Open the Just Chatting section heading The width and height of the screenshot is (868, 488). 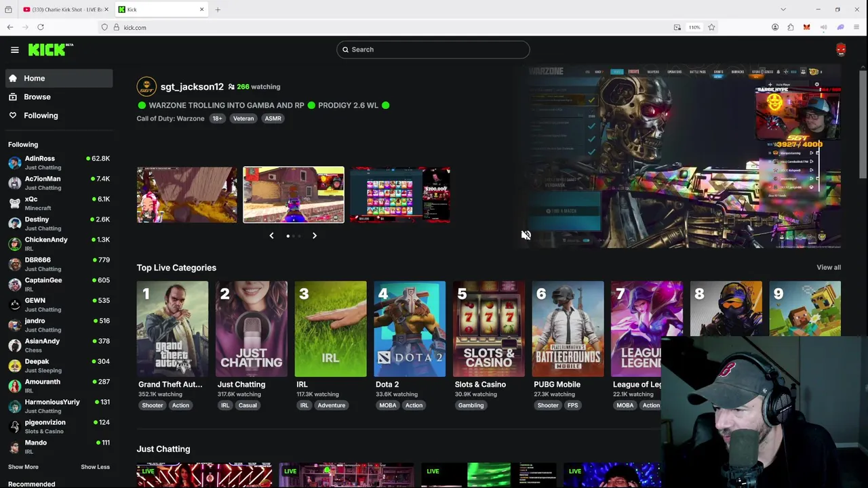tap(163, 449)
